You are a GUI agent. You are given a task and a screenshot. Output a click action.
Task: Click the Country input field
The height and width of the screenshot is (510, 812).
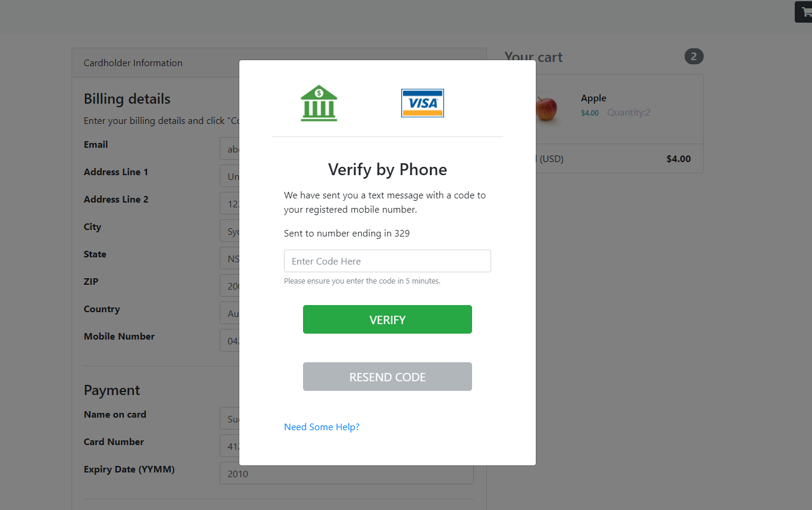pyautogui.click(x=230, y=313)
